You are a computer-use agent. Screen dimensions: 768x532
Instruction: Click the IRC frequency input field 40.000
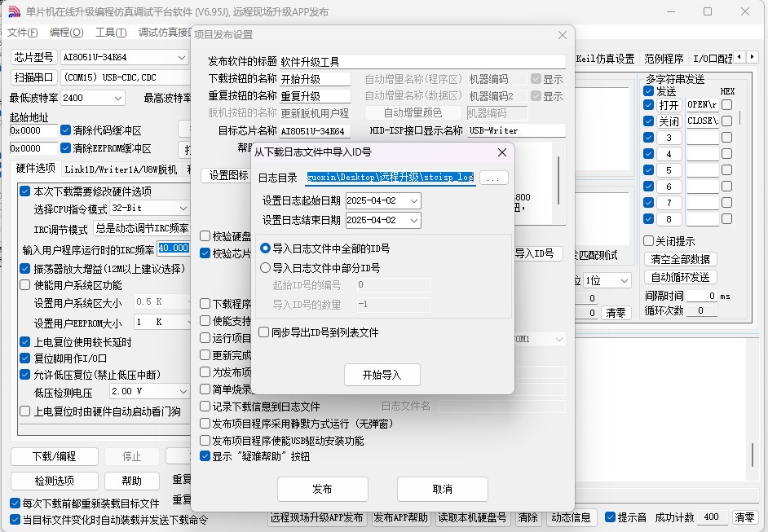coord(174,248)
